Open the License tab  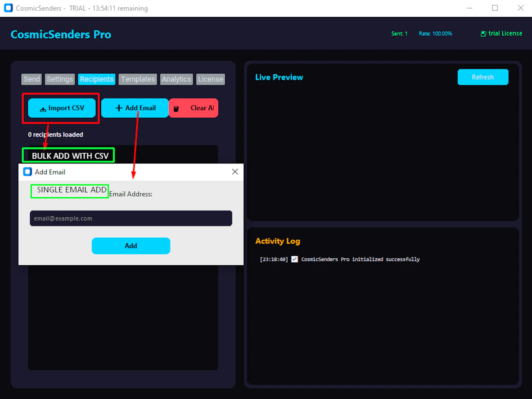pos(210,79)
